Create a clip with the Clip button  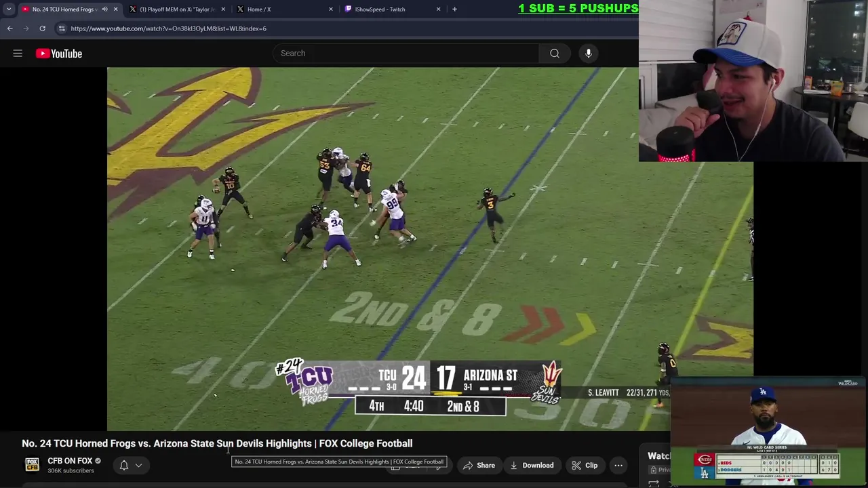coord(584,466)
